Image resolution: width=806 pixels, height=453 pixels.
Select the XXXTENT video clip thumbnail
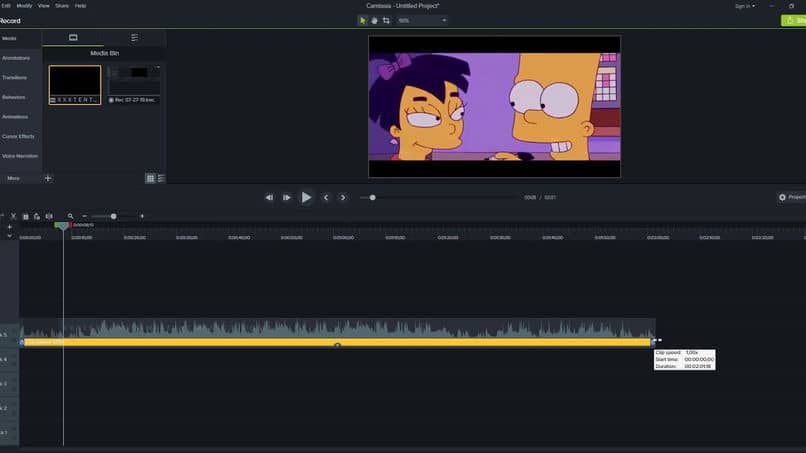click(75, 85)
